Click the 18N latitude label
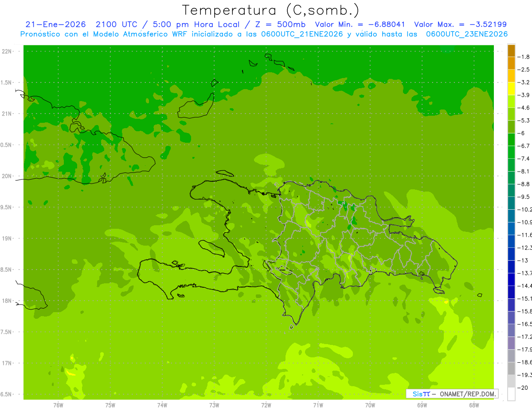 tap(7, 301)
